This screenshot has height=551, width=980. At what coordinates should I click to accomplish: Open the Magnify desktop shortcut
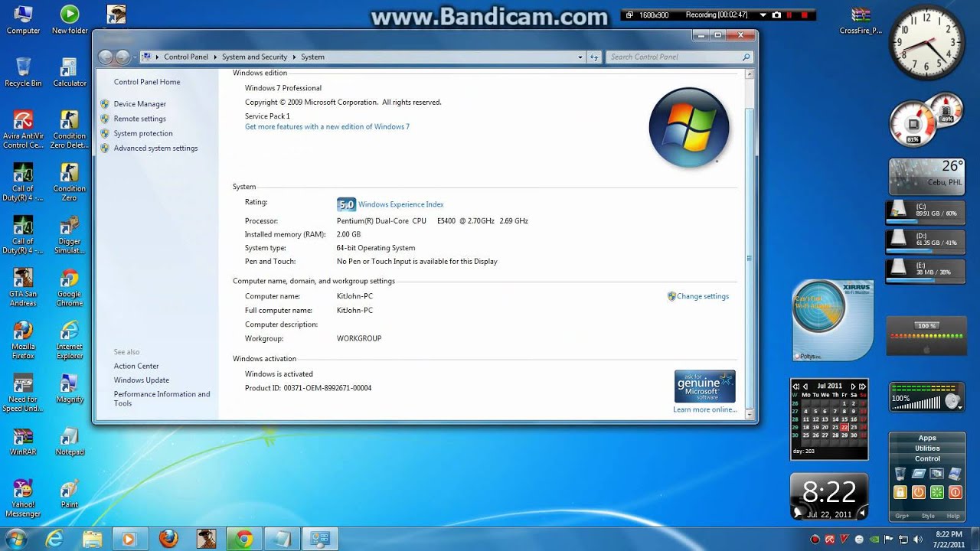[x=70, y=388]
